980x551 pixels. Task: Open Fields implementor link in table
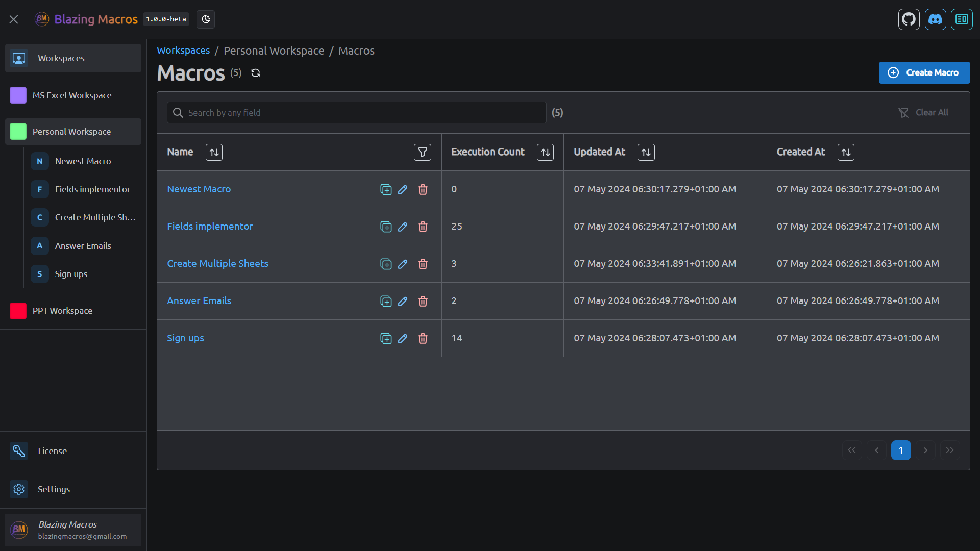(x=210, y=227)
